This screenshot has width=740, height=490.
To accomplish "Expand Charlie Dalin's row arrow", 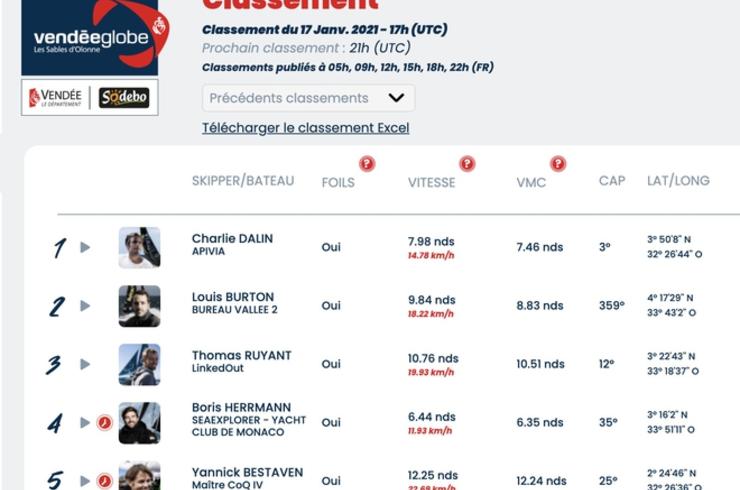I will pos(85,247).
